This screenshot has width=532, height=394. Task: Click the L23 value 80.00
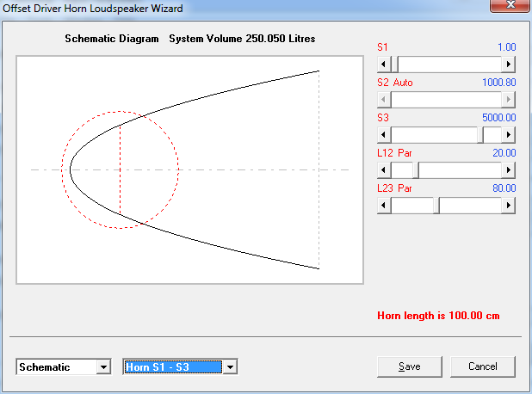tap(504, 188)
